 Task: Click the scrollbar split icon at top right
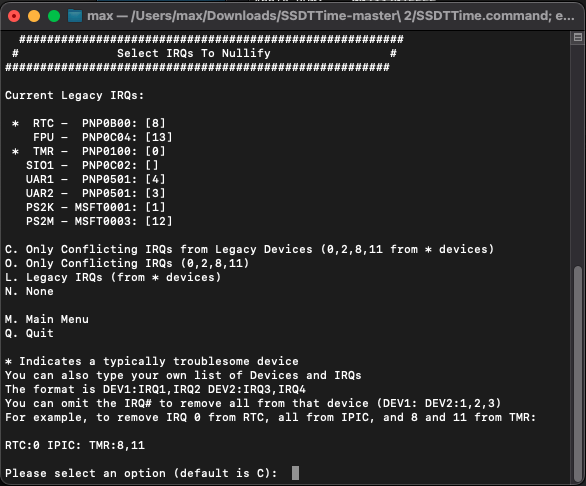578,37
